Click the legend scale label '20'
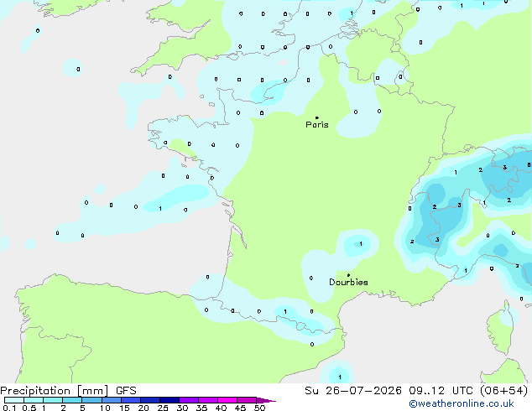This screenshot has height=411, width=532. pos(143,408)
